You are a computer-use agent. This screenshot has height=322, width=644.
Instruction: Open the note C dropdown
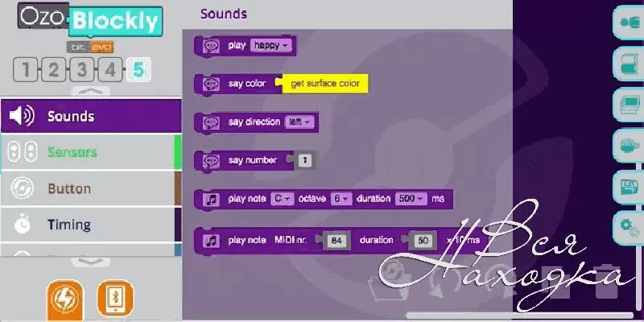tap(282, 198)
